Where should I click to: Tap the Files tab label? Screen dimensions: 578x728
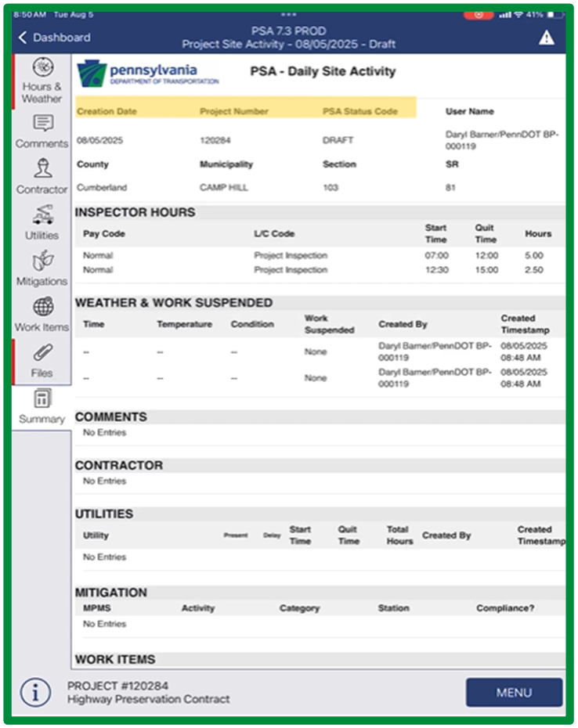coord(42,373)
